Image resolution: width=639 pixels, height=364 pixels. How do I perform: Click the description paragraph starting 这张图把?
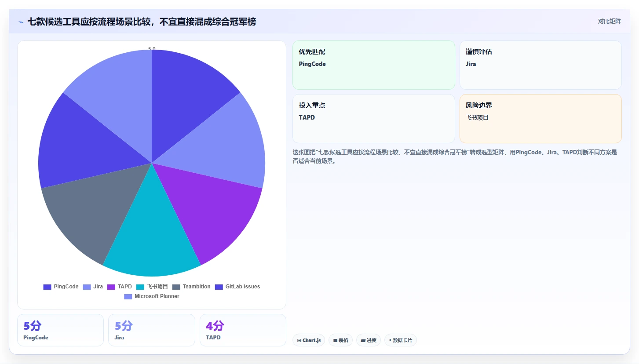click(x=455, y=157)
